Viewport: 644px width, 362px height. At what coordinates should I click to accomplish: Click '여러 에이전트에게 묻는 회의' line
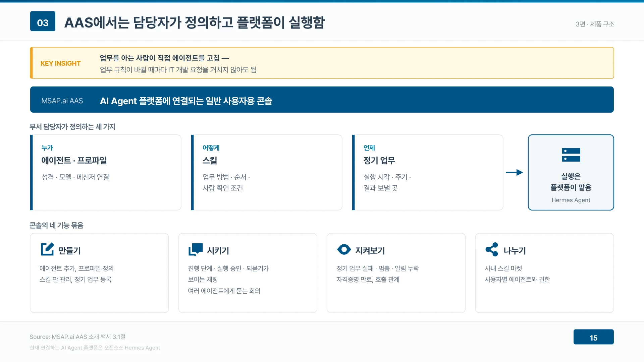point(224,291)
